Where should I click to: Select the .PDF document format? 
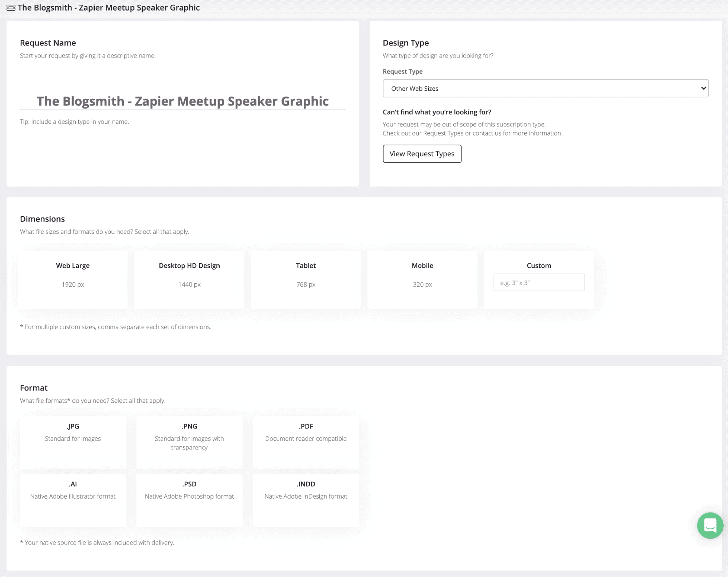(306, 442)
